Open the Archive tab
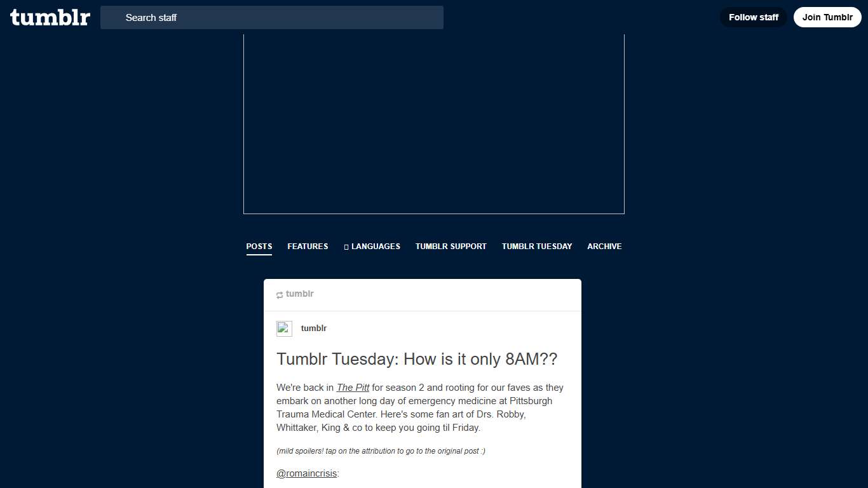This screenshot has width=868, height=488. (604, 247)
